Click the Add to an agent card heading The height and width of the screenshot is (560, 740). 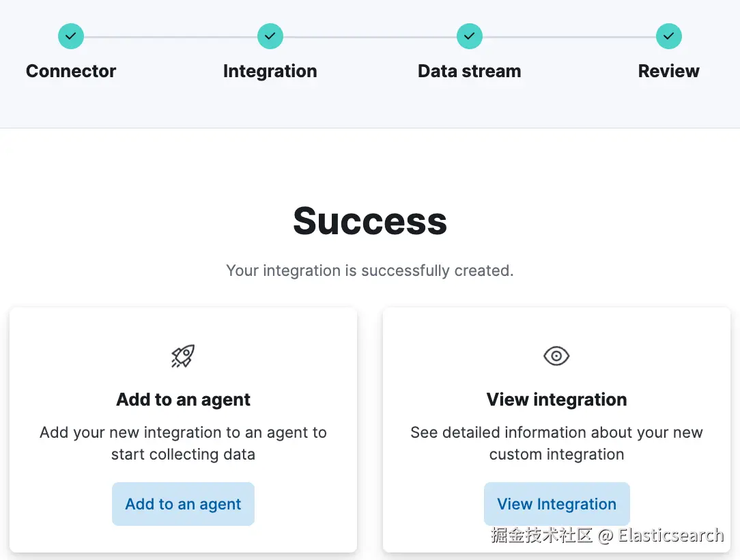tap(183, 400)
